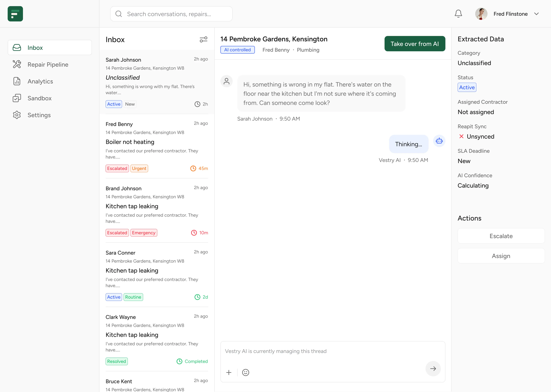
Task: Click the Escalate action button
Action: [501, 236]
